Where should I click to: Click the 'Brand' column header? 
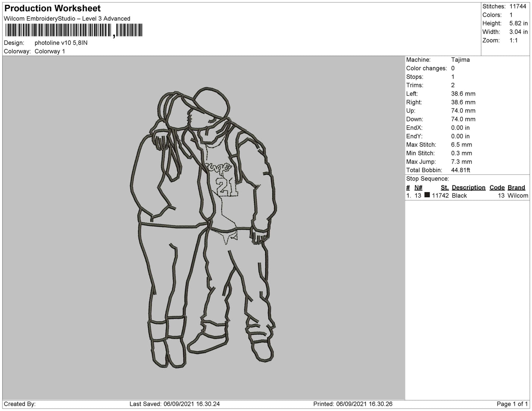click(516, 187)
